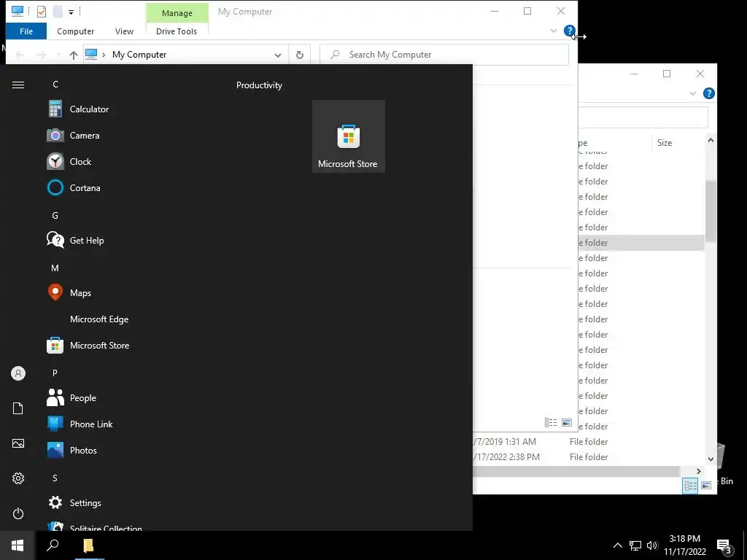This screenshot has width=747, height=560.
Task: Expand the ribbon in My Computer window
Action: pos(554,31)
